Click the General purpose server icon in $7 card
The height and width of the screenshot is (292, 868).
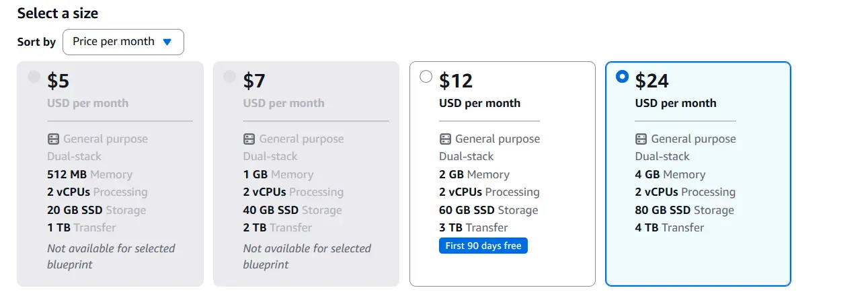pyautogui.click(x=249, y=139)
